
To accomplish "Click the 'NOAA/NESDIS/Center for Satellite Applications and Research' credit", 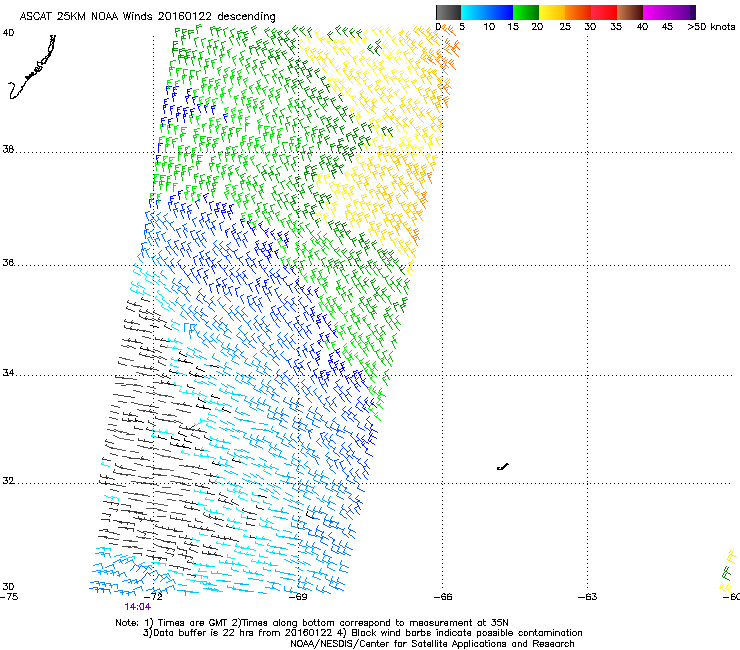I will (x=432, y=644).
